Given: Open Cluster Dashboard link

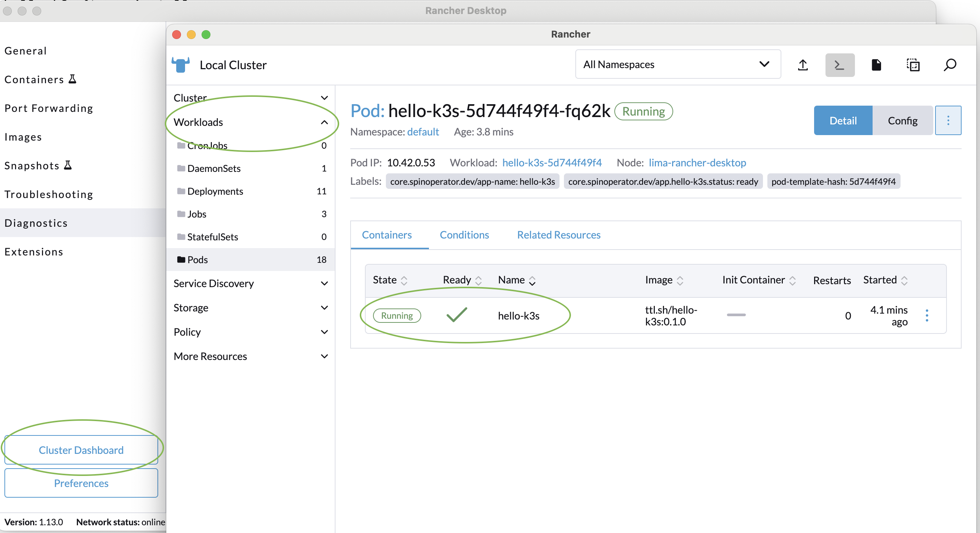Looking at the screenshot, I should point(81,450).
